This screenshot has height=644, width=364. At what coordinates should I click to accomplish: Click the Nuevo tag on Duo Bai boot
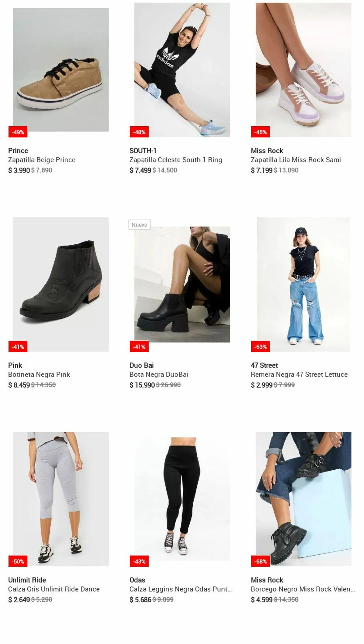click(x=139, y=224)
